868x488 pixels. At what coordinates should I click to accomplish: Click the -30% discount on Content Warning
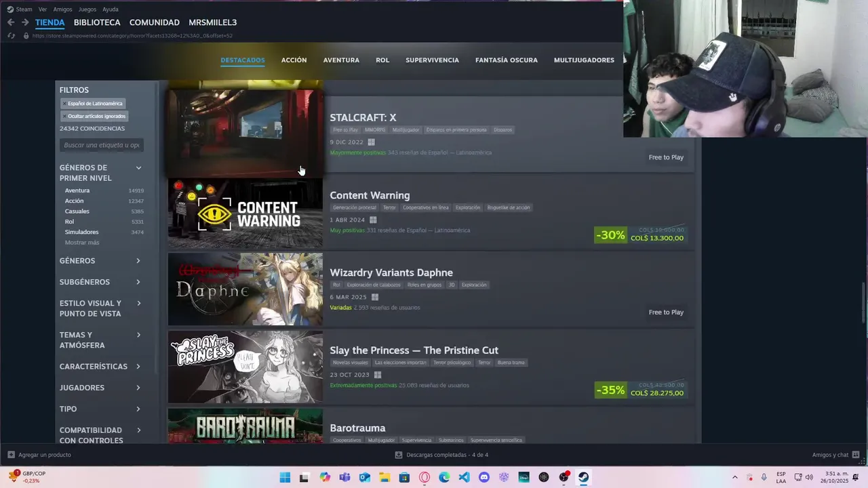coord(610,235)
